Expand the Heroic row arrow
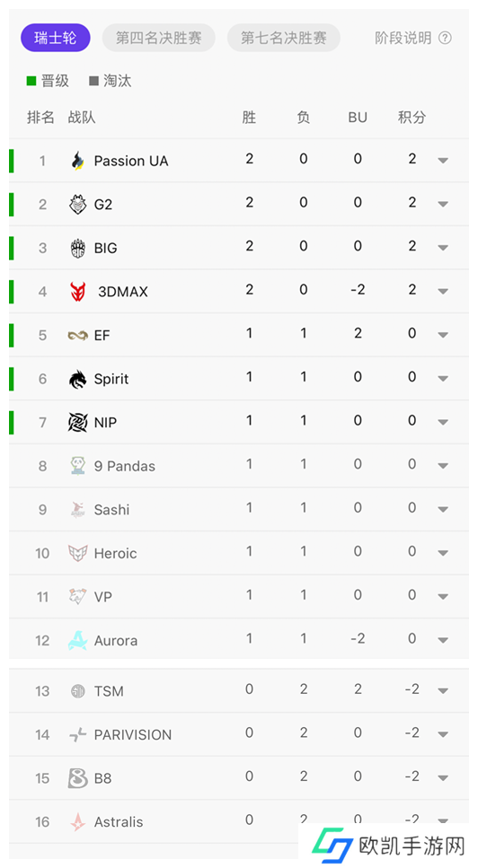 click(x=443, y=553)
